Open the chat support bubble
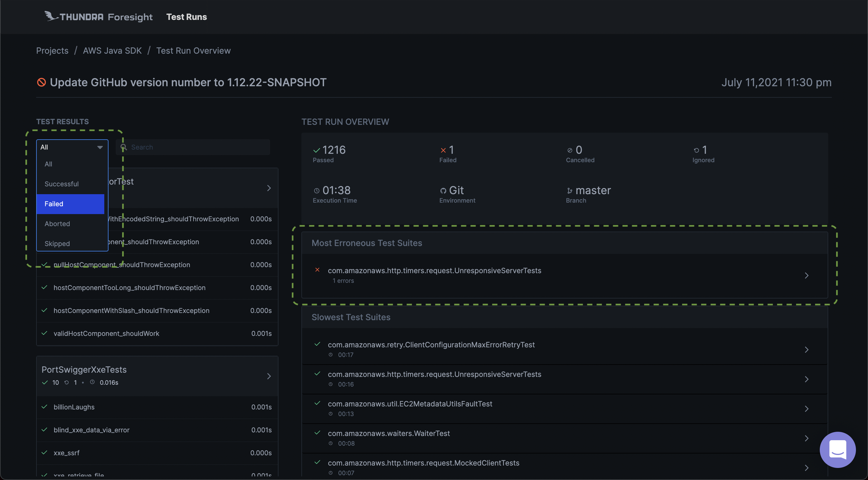Viewport: 868px width, 480px height. coord(837,450)
